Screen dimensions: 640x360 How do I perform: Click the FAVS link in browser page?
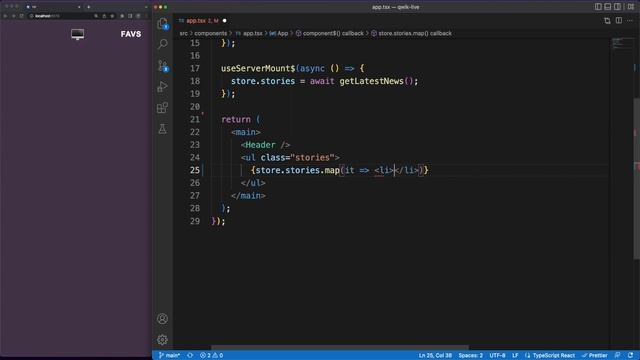[131, 34]
